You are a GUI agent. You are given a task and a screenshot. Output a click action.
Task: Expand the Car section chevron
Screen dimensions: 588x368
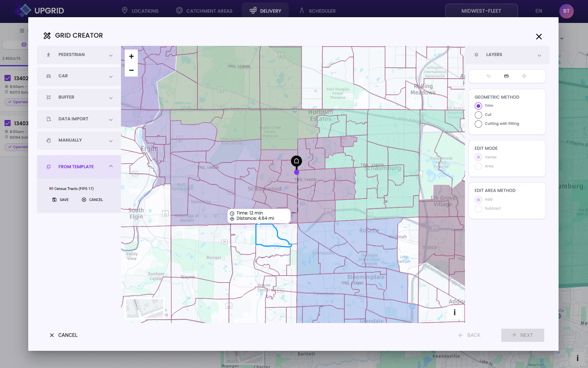click(111, 77)
